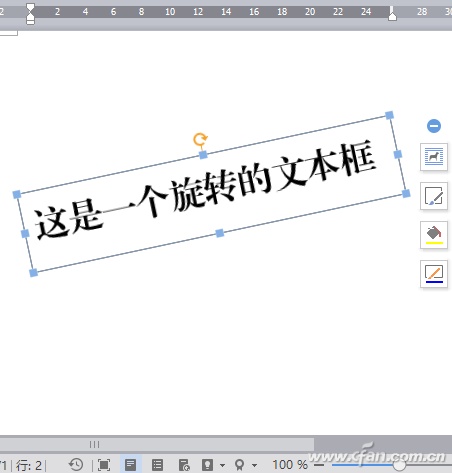The height and width of the screenshot is (473, 452).
Task: Click the ribbon badge icon in the status bar
Action: [x=239, y=465]
